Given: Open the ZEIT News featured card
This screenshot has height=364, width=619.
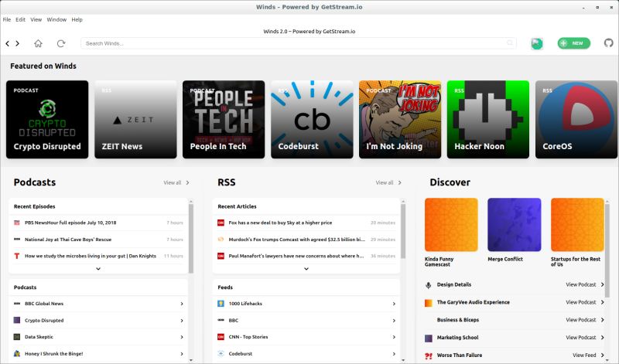Looking at the screenshot, I should point(136,120).
